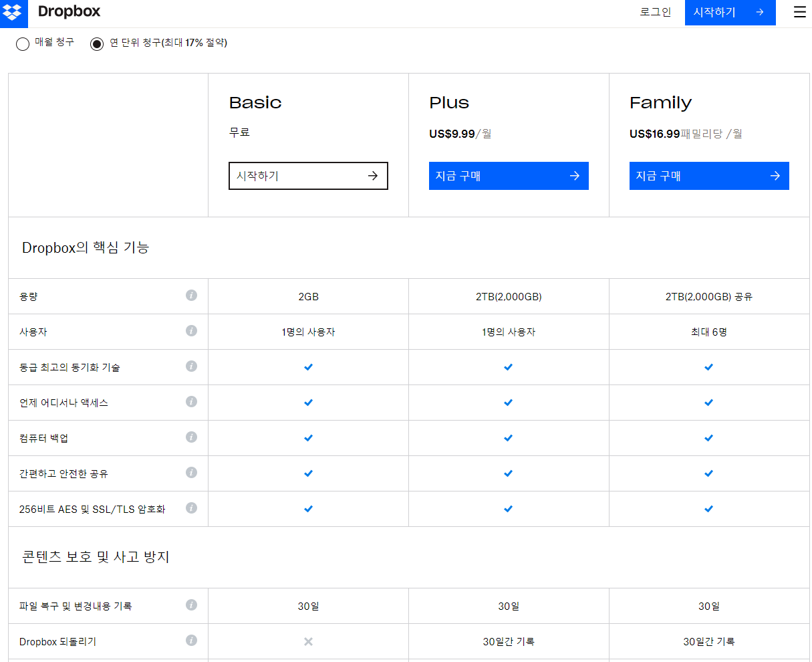This screenshot has height=662, width=812.
Task: Click Basic checkmark in 언제 어디서나 액세스 row
Action: (x=308, y=403)
